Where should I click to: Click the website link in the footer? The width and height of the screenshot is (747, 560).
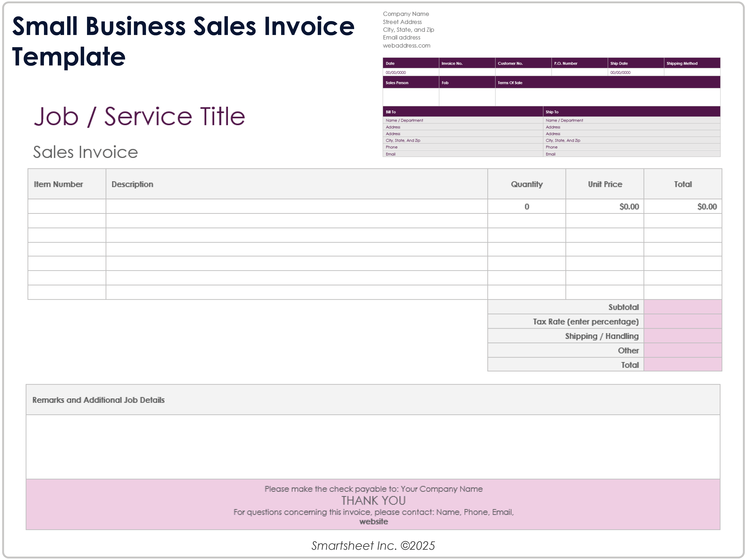[373, 521]
